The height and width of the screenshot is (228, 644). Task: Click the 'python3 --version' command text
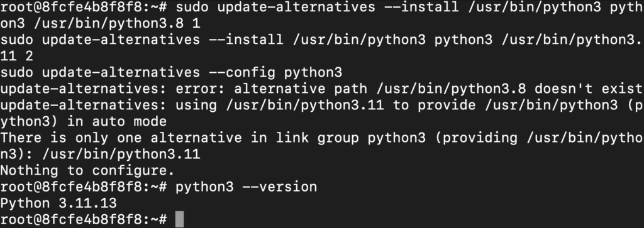click(246, 187)
